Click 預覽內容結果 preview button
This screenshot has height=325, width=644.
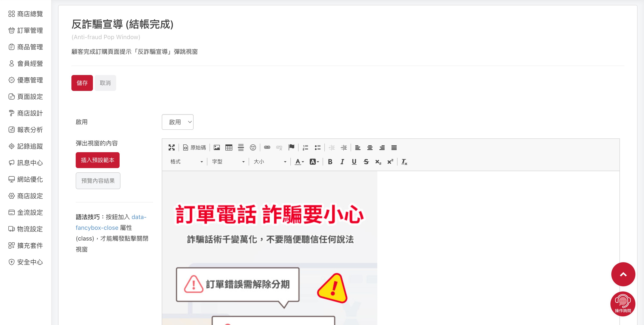point(98,181)
